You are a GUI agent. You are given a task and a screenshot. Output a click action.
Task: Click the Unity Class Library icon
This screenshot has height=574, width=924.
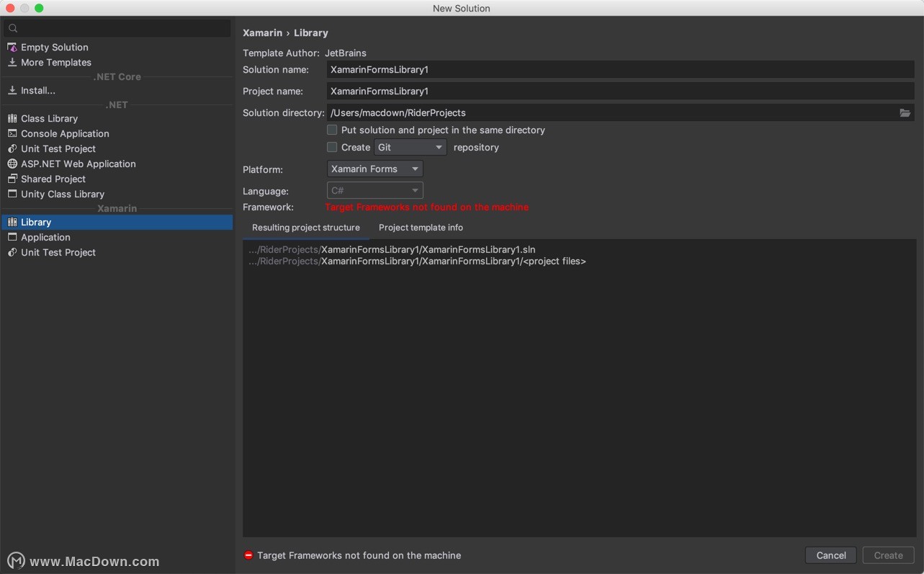[x=12, y=194]
